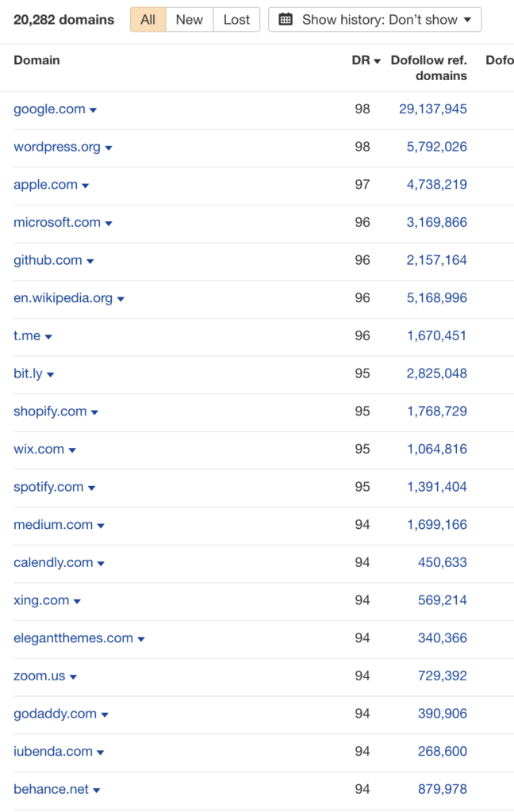Viewport: 514px width, 812px height.
Task: Click github.com's 2,157,164 ref domains value
Action: [437, 260]
